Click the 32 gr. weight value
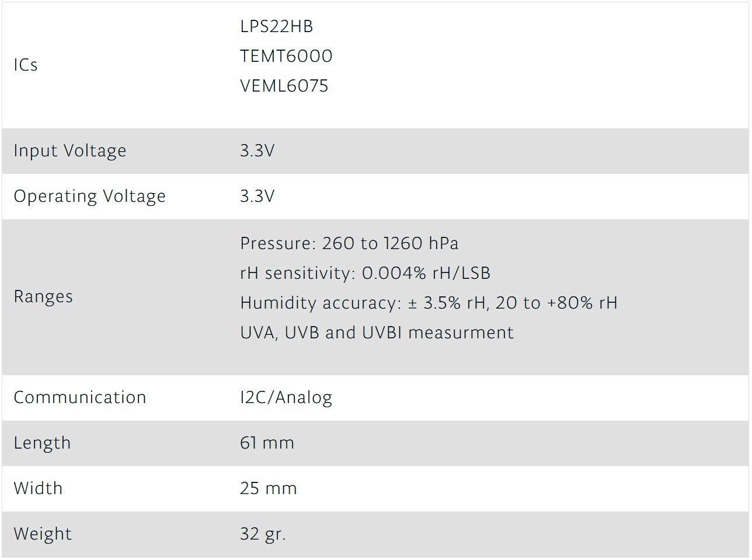The height and width of the screenshot is (560, 752). coord(263,534)
